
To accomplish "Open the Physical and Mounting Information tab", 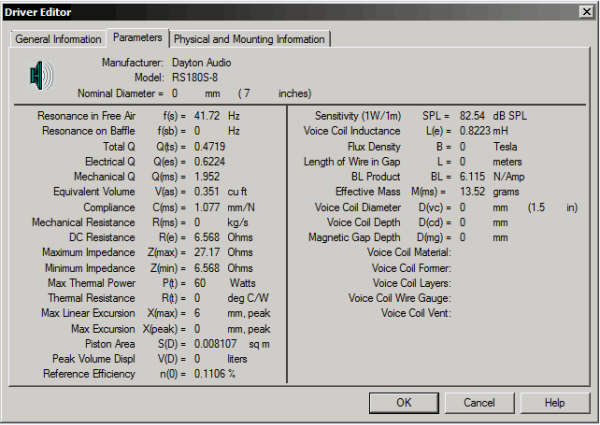I will pos(250,39).
